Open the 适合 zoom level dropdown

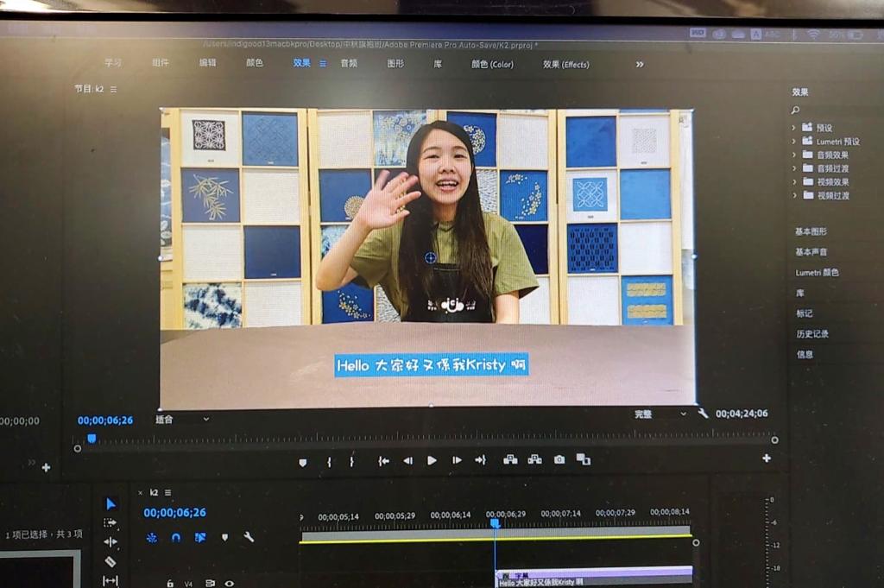pyautogui.click(x=182, y=420)
